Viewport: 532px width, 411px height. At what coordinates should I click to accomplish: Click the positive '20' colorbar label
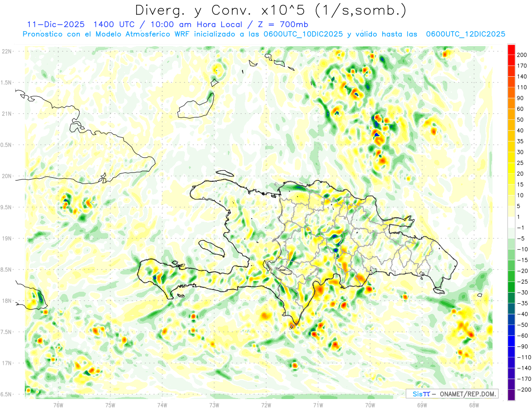click(521, 174)
